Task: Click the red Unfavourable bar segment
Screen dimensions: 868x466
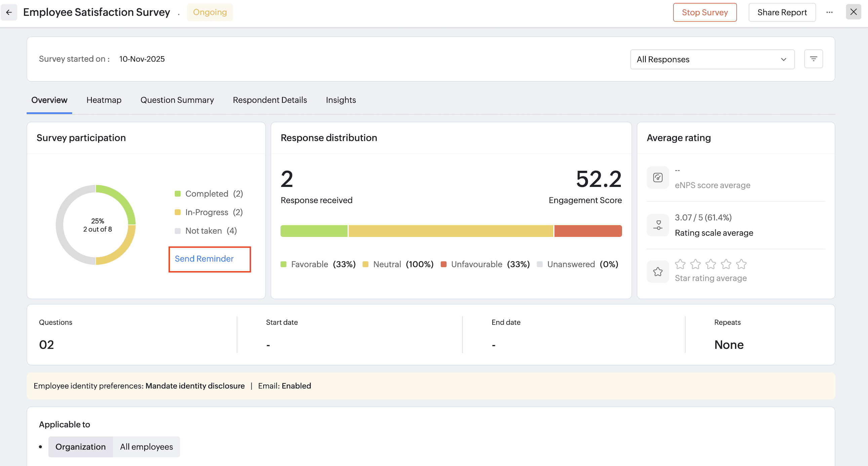Action: 588,231
